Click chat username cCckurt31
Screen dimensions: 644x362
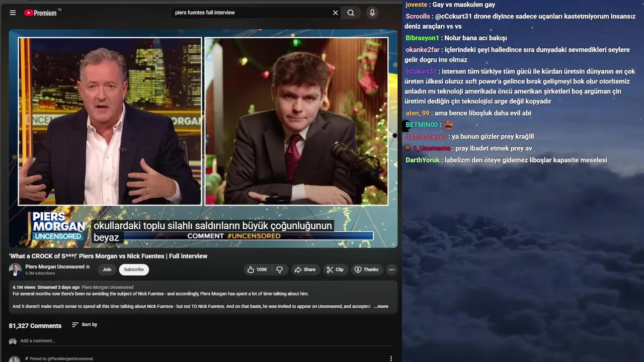(x=421, y=71)
